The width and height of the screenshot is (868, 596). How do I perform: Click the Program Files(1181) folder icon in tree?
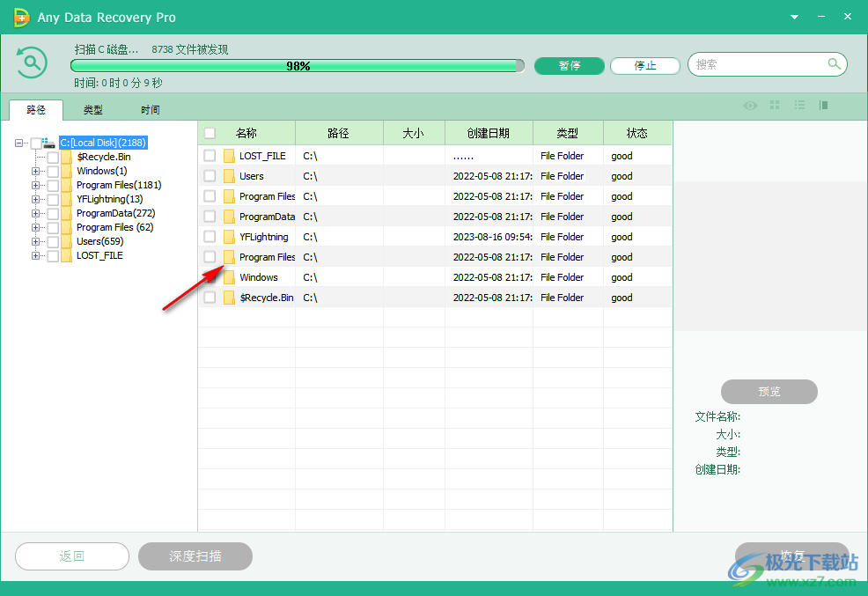tap(66, 186)
